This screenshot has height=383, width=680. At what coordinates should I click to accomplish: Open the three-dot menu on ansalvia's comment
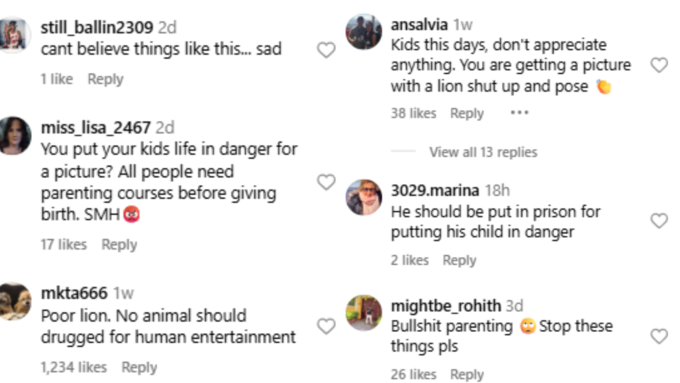[x=519, y=113]
